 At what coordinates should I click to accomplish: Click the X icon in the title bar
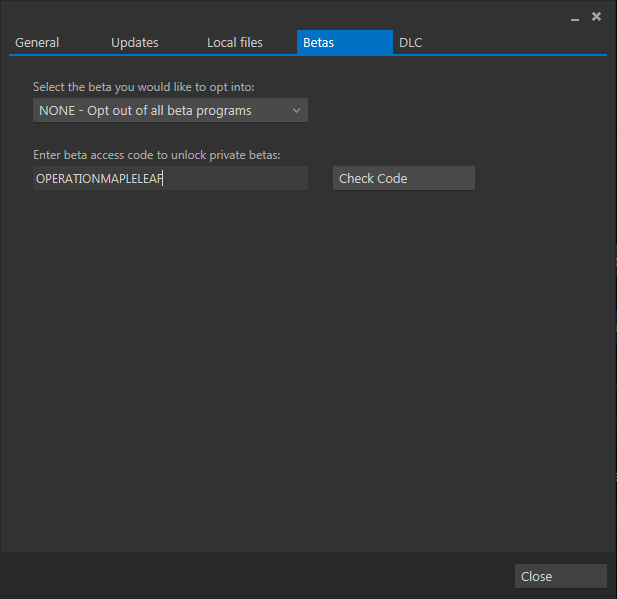click(x=596, y=16)
